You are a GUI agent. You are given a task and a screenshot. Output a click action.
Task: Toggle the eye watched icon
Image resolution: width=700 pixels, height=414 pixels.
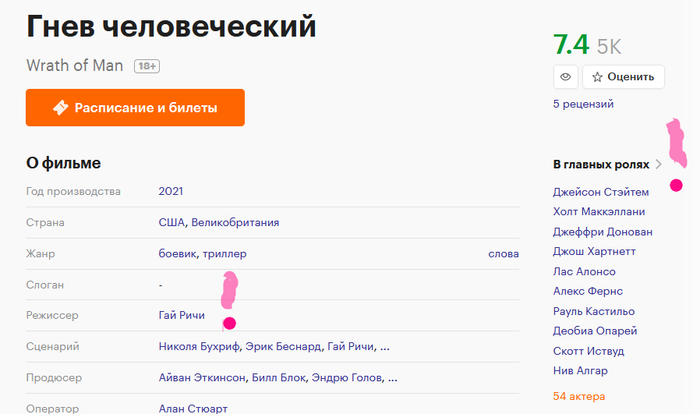[565, 76]
